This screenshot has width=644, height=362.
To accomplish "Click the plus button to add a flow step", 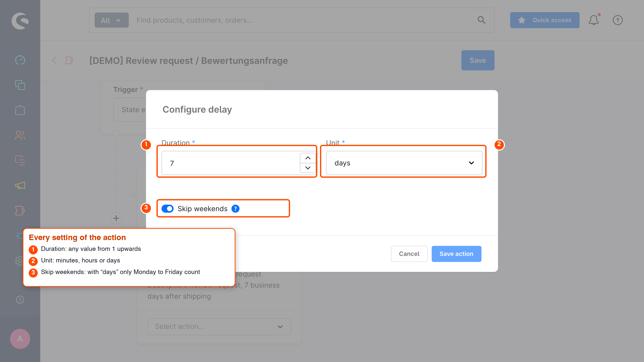I will tap(116, 218).
